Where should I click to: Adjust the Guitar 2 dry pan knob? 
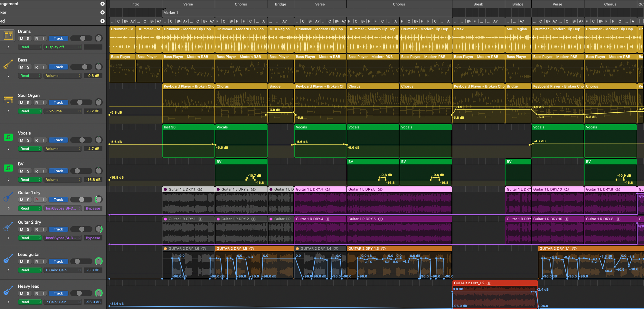point(99,229)
